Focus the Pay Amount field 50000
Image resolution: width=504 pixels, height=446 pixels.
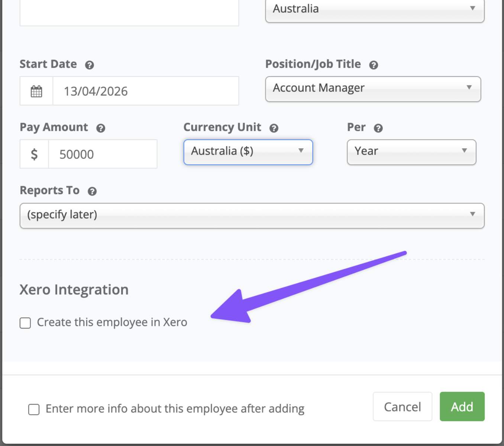(103, 154)
